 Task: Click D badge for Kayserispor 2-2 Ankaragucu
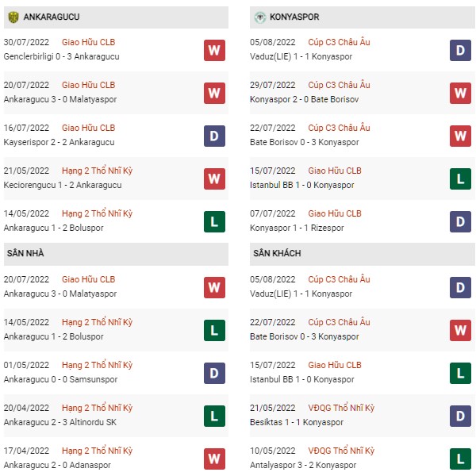(x=214, y=136)
